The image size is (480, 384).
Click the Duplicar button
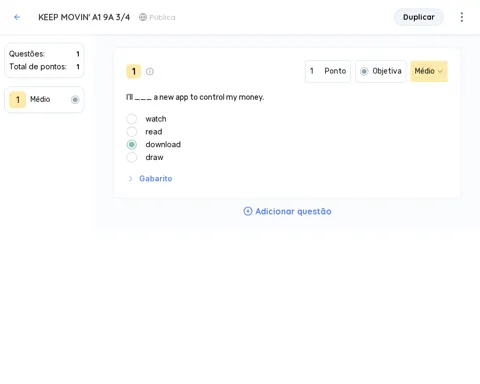(419, 17)
